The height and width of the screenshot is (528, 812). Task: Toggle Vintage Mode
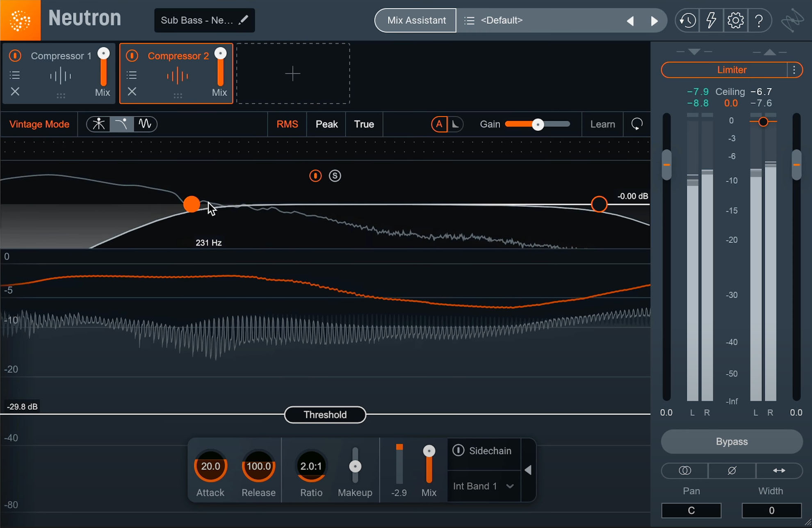pyautogui.click(x=39, y=124)
